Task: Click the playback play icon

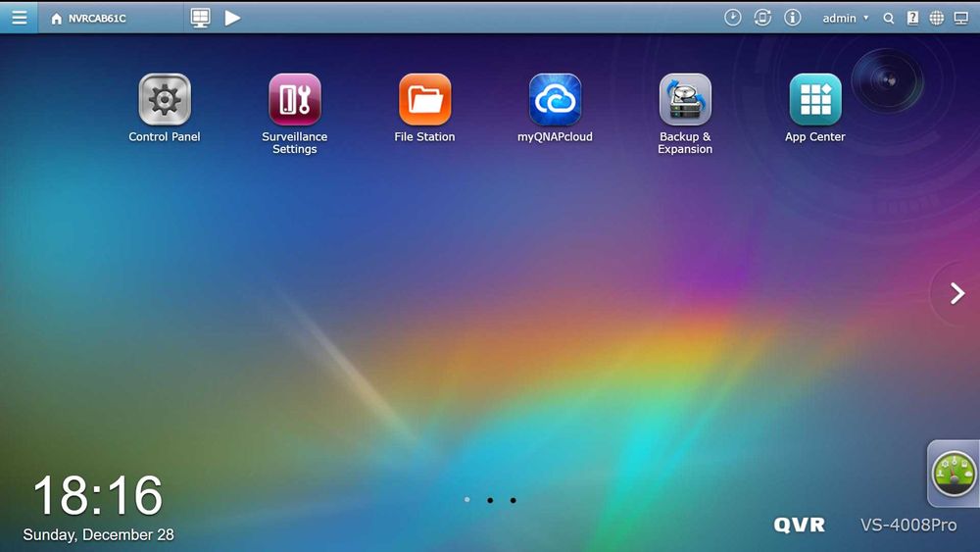Action: tap(232, 18)
